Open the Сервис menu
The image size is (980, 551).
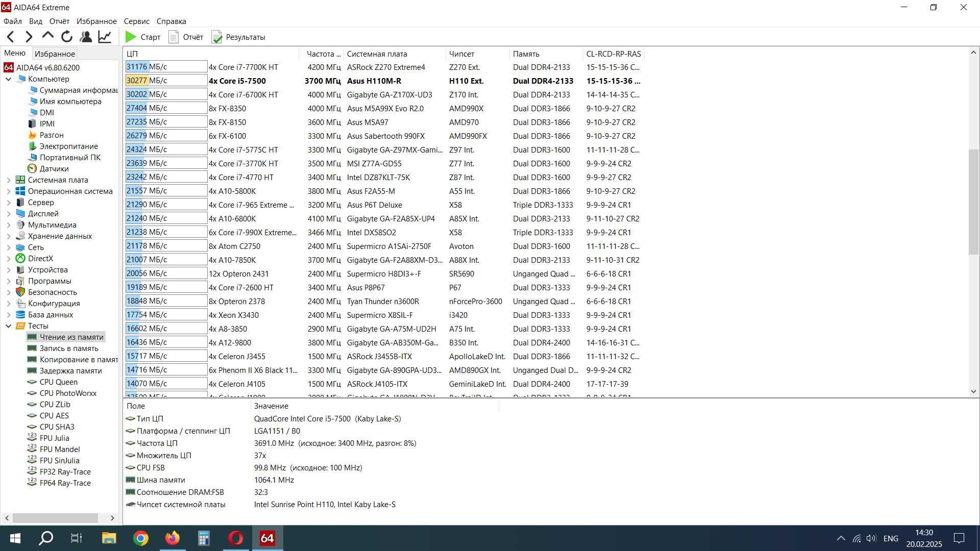click(136, 21)
